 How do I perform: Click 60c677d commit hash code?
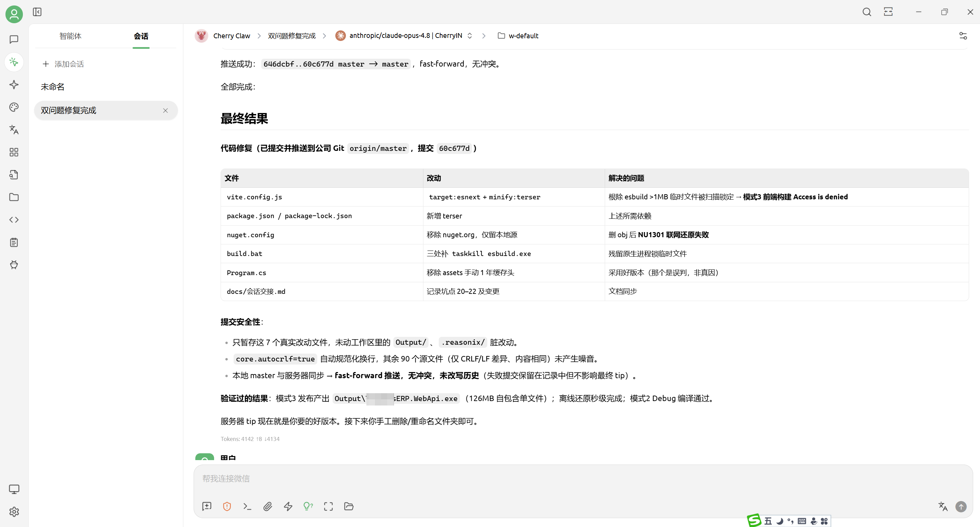pos(454,148)
